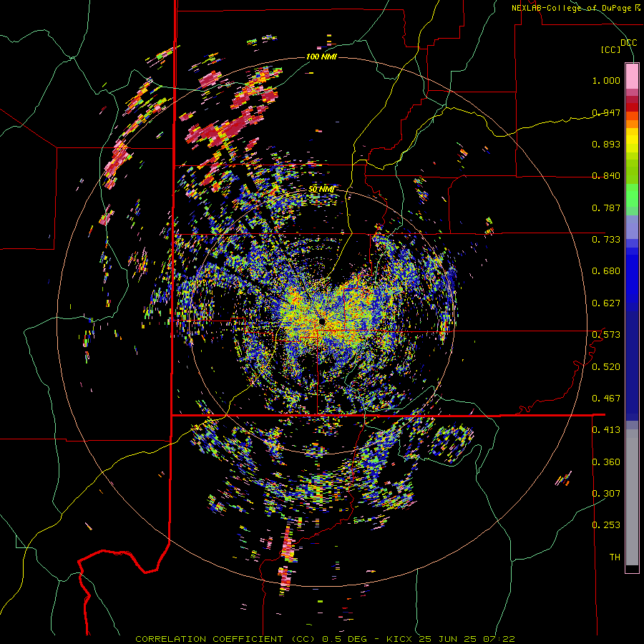Pick the yellow color bar segment near 0.893
The width and height of the screenshot is (644, 644).
pos(632,140)
